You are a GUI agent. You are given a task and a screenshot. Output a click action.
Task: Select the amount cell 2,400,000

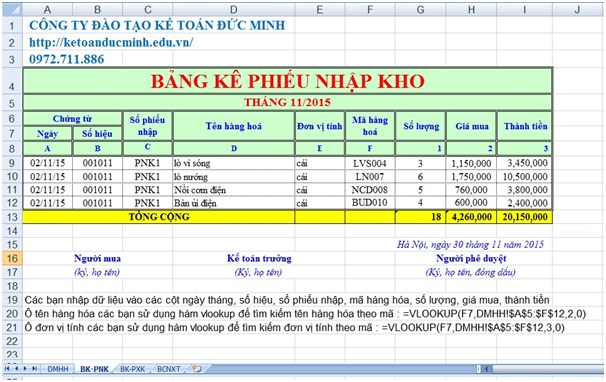[x=525, y=203]
